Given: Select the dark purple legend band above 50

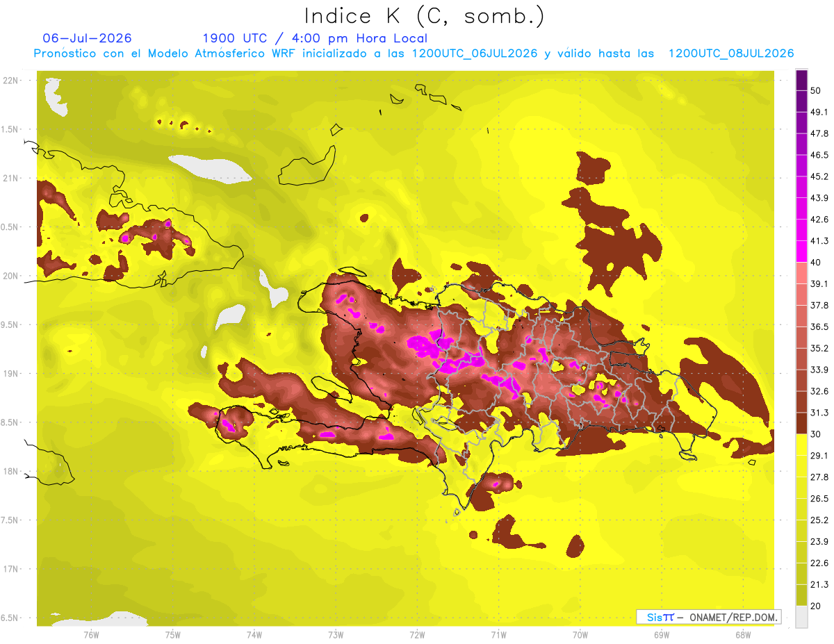Looking at the screenshot, I should point(801,81).
